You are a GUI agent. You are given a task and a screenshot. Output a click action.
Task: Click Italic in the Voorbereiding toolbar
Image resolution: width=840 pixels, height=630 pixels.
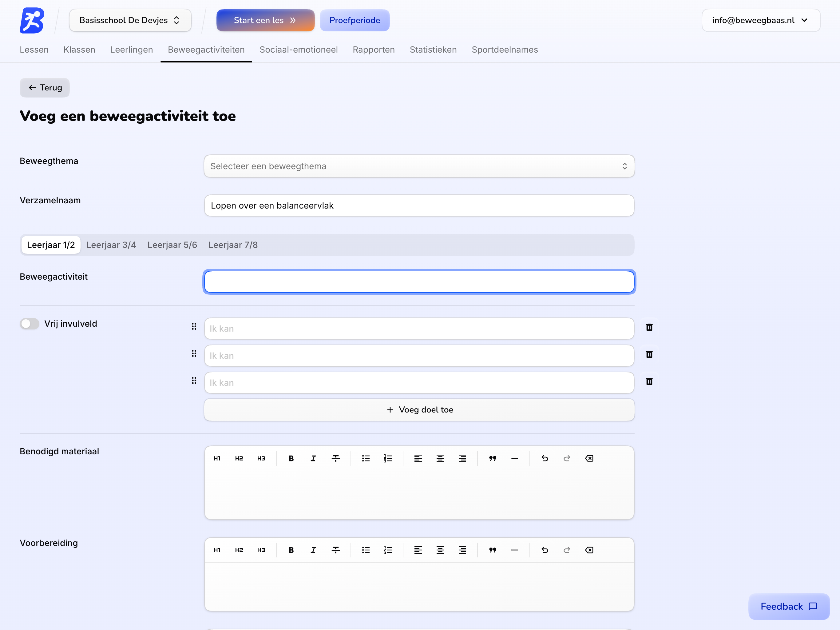coord(313,550)
